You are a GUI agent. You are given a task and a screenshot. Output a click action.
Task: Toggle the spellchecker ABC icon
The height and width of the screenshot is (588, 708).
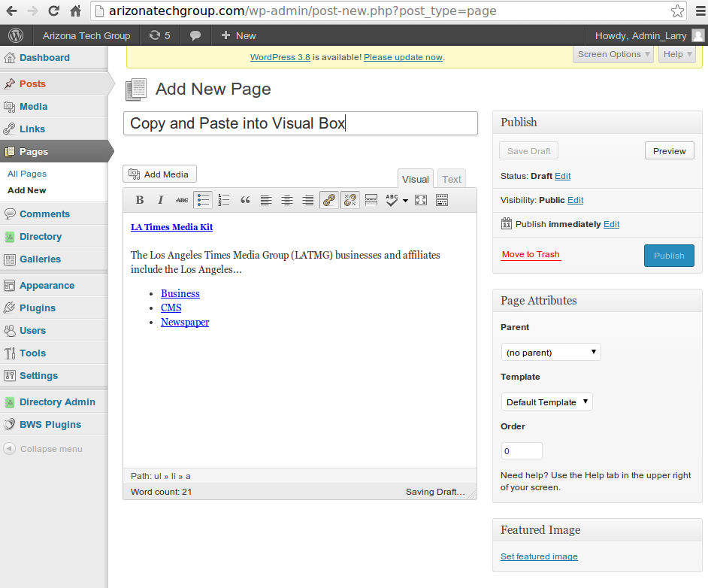click(x=392, y=200)
